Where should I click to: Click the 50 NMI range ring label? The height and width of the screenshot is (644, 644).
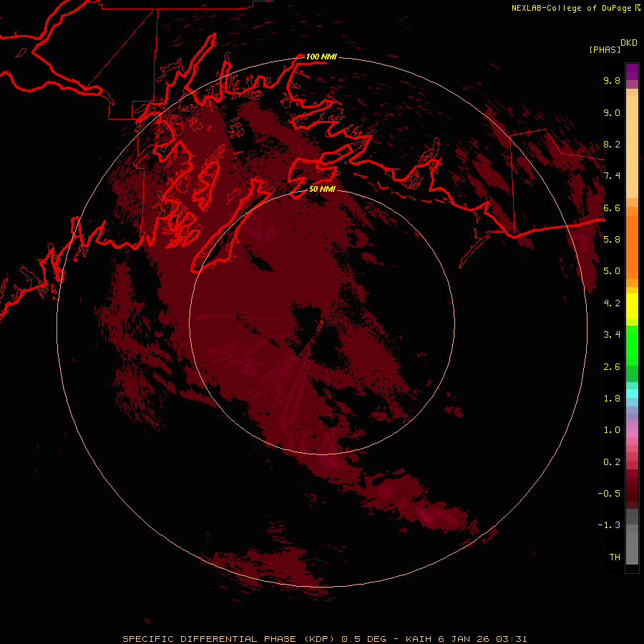pyautogui.click(x=322, y=189)
